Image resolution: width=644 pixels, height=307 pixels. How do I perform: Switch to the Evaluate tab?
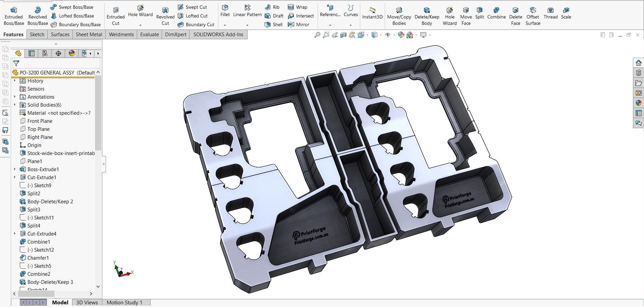pos(150,34)
